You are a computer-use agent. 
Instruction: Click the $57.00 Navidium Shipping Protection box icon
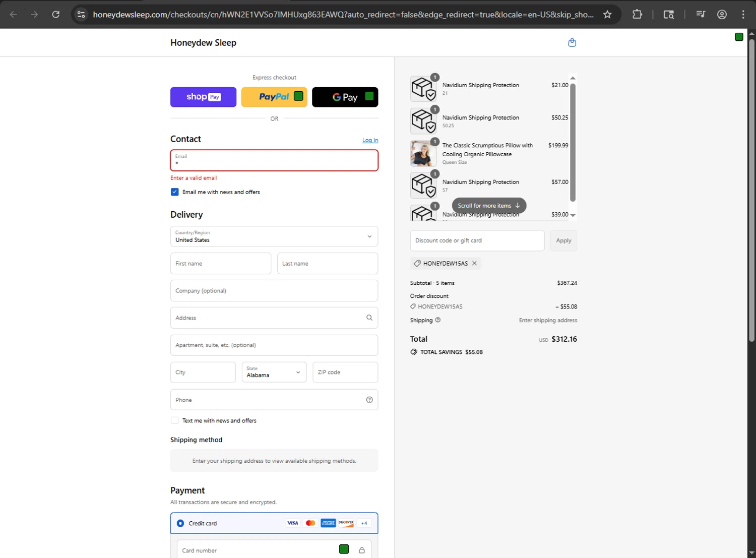[x=423, y=185]
